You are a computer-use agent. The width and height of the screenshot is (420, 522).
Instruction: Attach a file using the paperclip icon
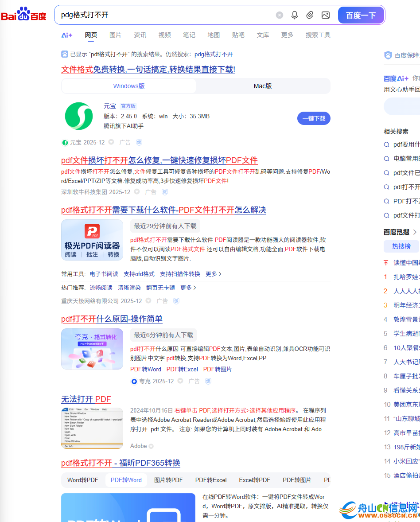[310, 15]
